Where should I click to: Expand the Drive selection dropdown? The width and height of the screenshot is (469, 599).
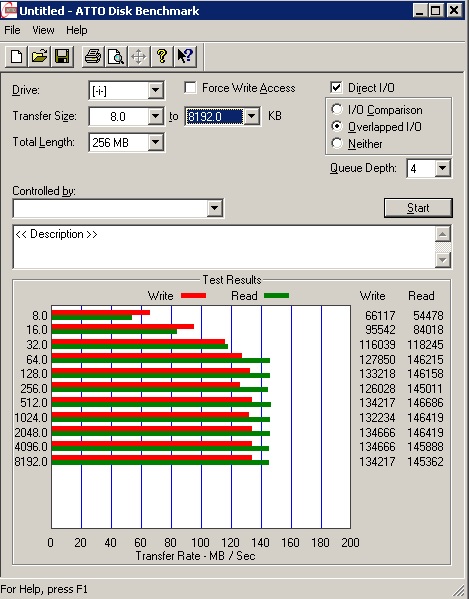(155, 91)
